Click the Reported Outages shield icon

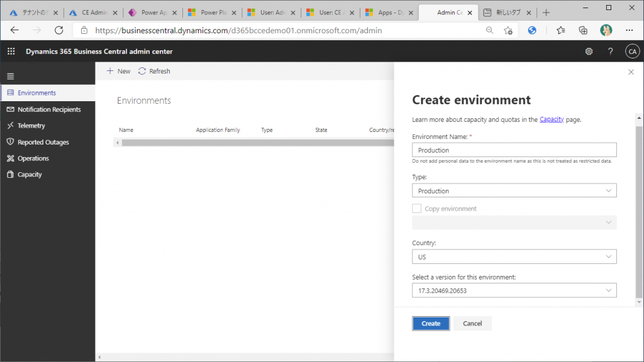click(11, 141)
